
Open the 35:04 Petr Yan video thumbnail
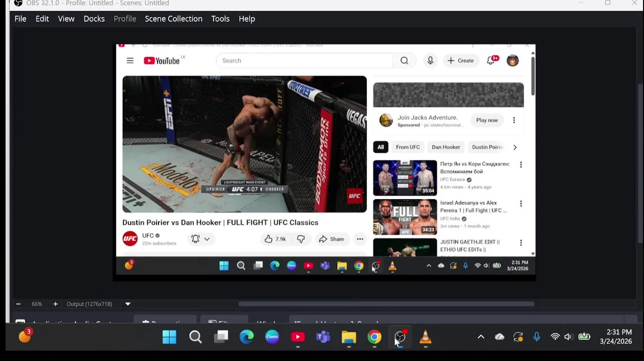pyautogui.click(x=405, y=178)
